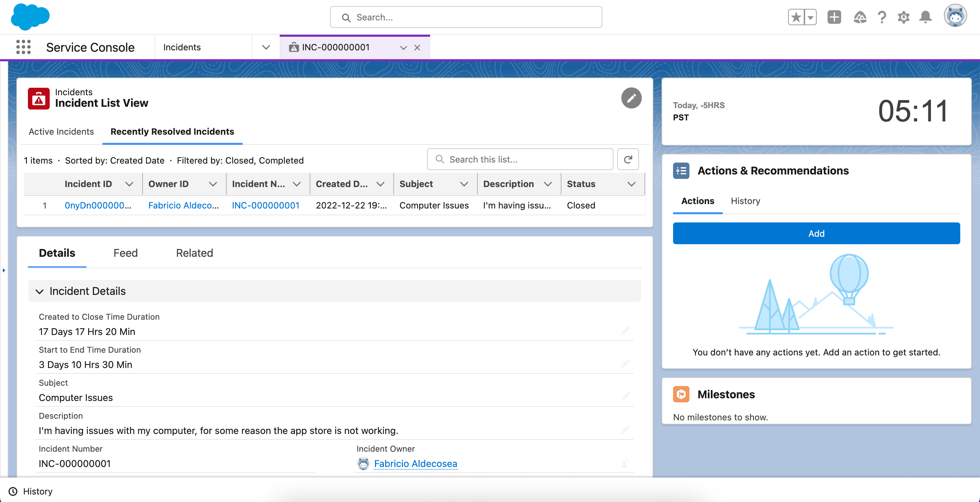The height and width of the screenshot is (502, 980).
Task: Refresh the incident list
Action: [x=628, y=159]
